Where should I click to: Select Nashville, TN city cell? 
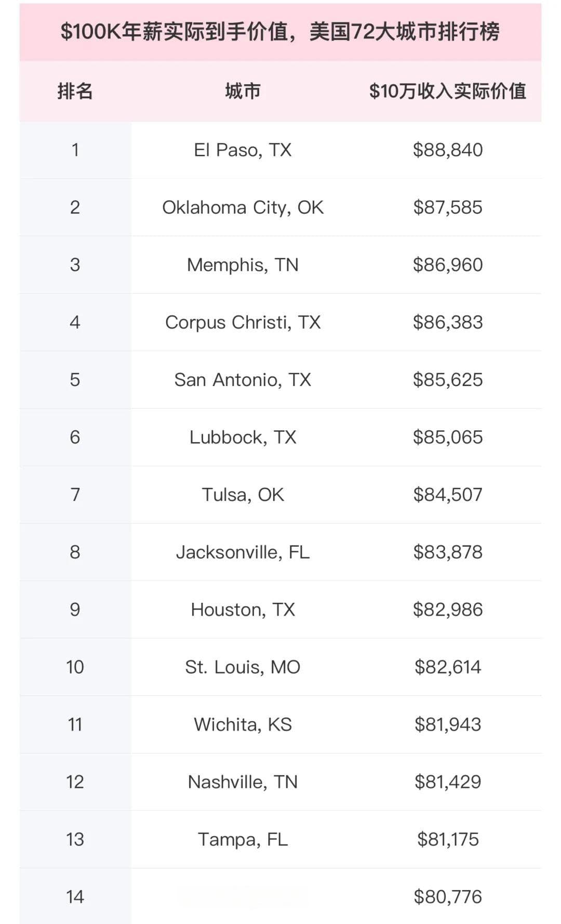click(243, 782)
